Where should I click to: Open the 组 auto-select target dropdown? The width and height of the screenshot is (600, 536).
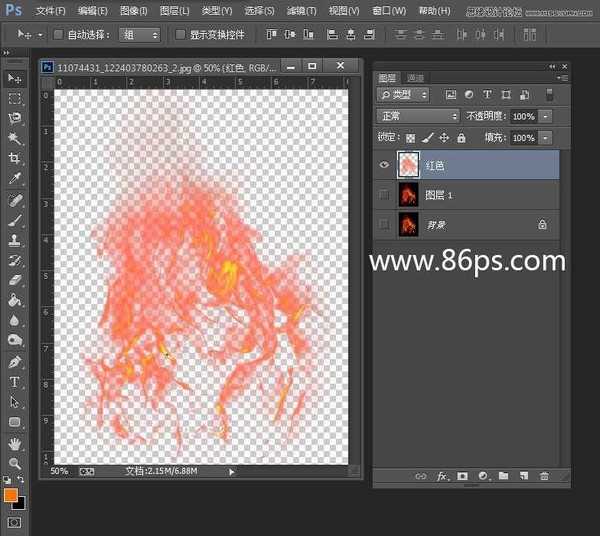[x=140, y=34]
